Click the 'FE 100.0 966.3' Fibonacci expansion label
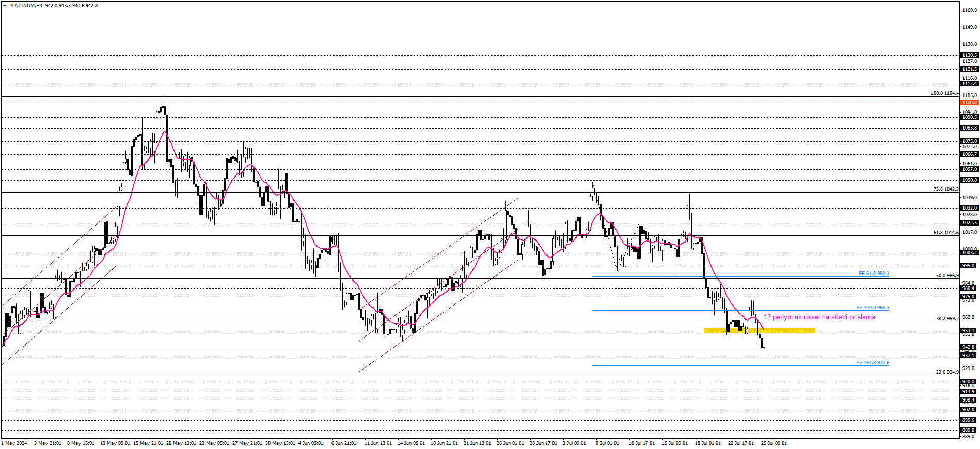This screenshot has width=980, height=449. point(873,308)
